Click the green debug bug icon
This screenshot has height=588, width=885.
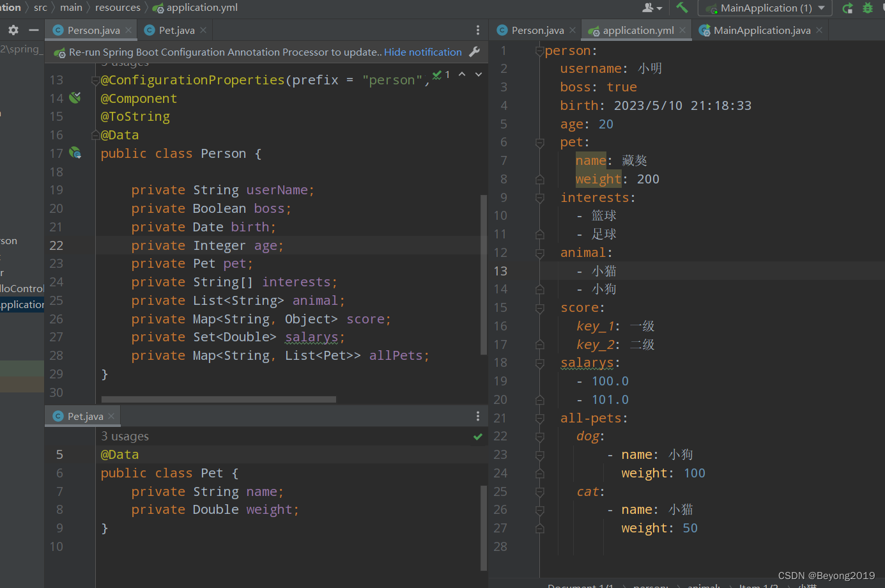tap(868, 8)
